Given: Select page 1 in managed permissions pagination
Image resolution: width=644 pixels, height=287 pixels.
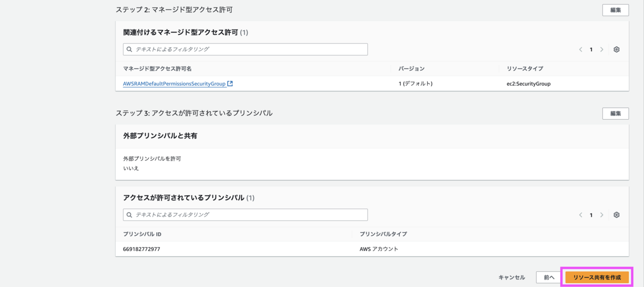Looking at the screenshot, I should point(591,49).
